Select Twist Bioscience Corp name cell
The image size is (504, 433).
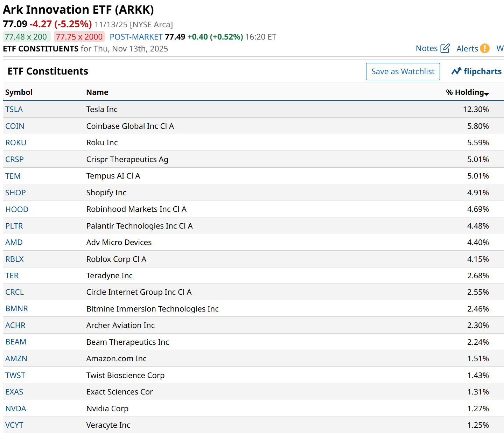125,375
